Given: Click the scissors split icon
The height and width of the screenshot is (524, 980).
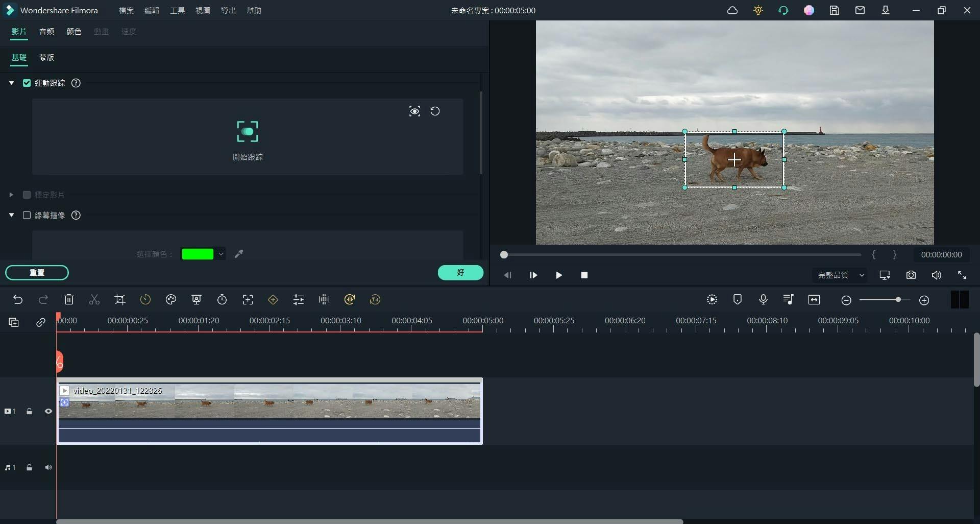Looking at the screenshot, I should (x=94, y=300).
